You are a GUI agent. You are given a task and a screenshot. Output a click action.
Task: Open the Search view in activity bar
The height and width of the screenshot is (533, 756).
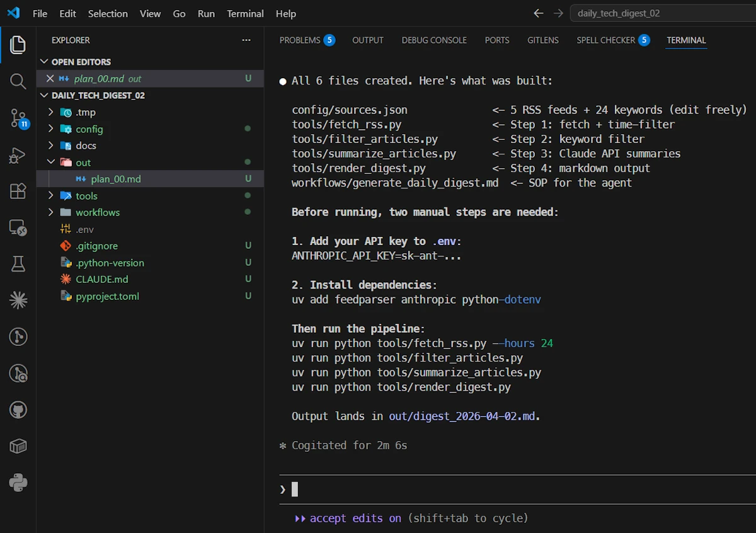click(x=18, y=81)
